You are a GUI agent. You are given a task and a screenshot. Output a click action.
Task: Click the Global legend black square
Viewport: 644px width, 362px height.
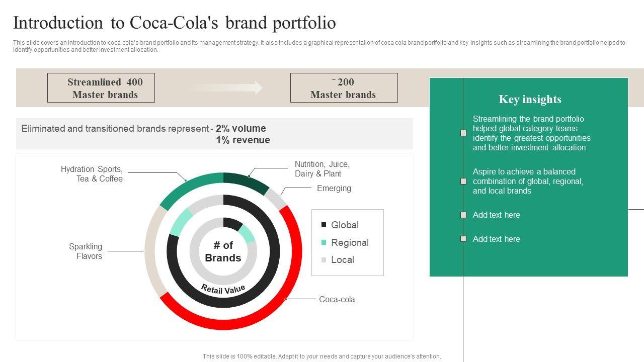324,225
